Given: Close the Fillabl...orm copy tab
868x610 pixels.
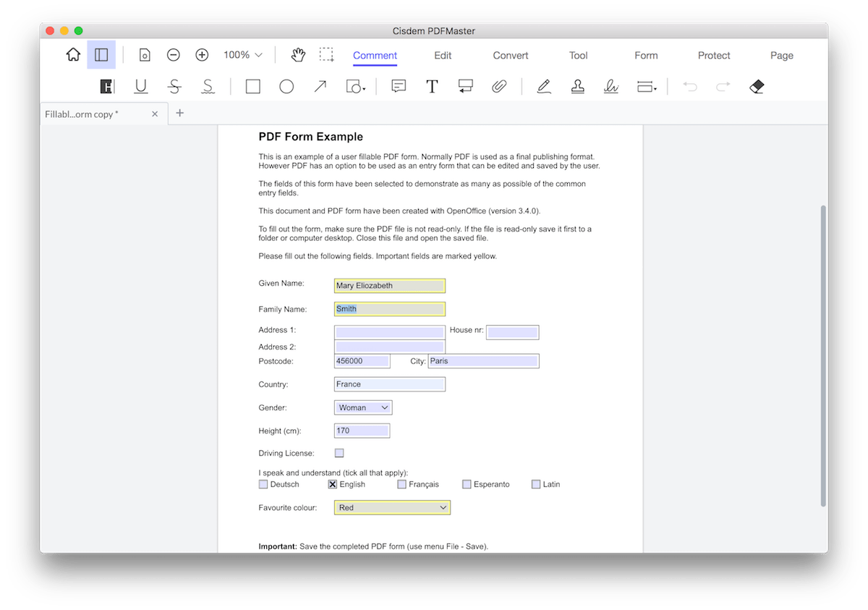Looking at the screenshot, I should coord(155,114).
